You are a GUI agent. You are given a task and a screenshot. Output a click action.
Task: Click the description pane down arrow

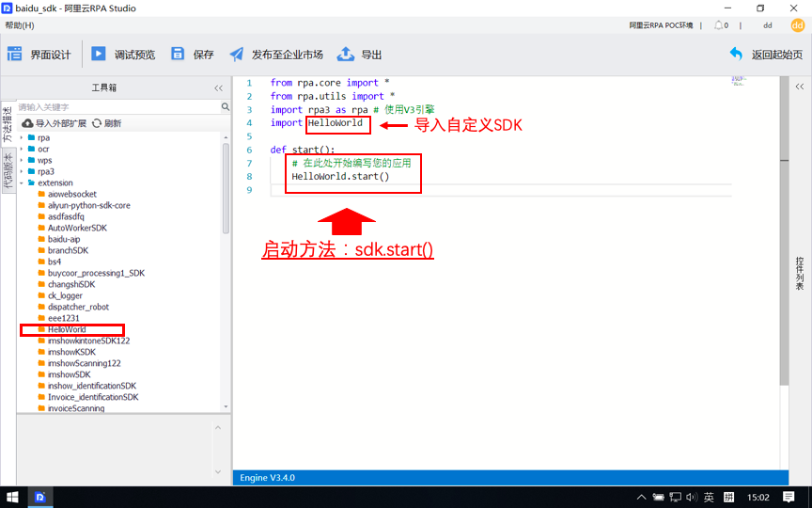[x=218, y=472]
